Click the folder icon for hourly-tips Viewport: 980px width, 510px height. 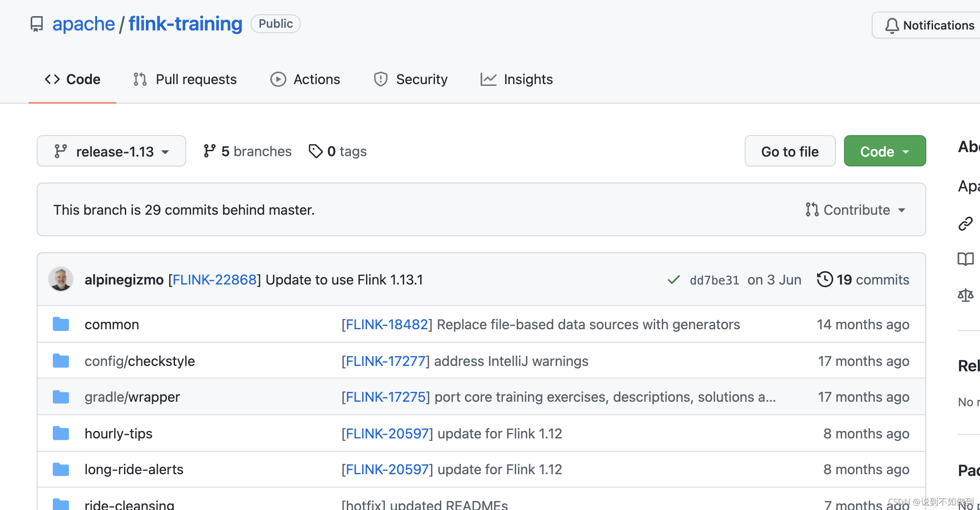click(x=61, y=433)
